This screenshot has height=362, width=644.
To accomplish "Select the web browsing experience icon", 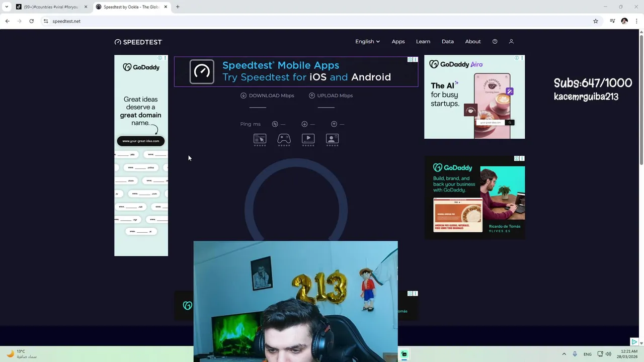I will 260,139.
